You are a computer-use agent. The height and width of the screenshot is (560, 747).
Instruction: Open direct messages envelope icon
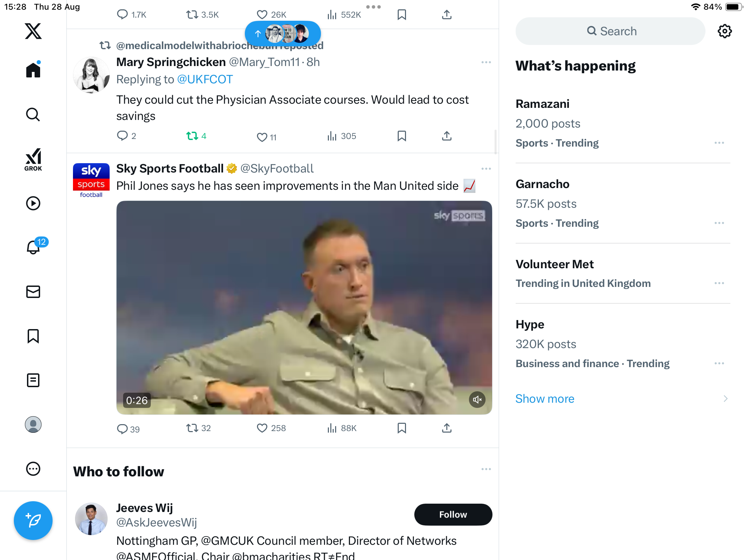click(x=33, y=292)
